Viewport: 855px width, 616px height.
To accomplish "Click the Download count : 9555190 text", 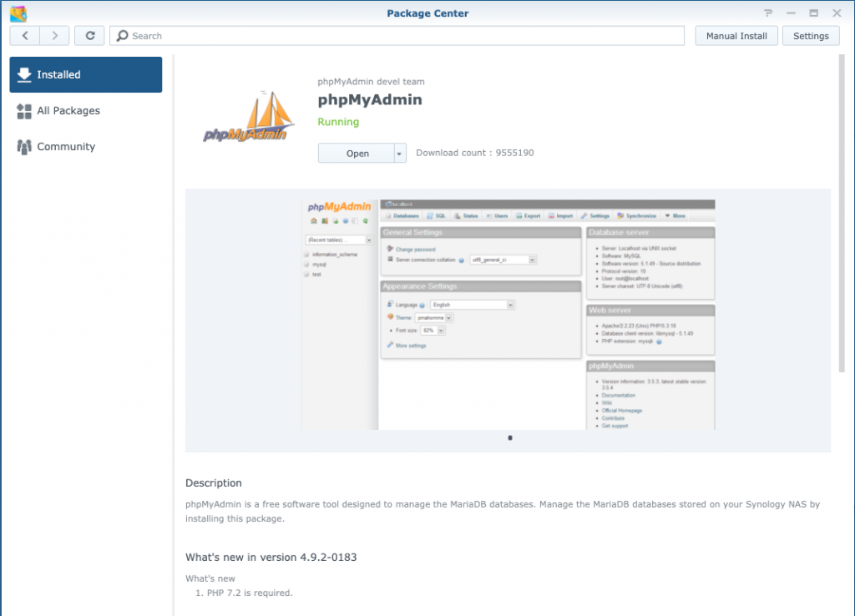I will click(x=475, y=154).
